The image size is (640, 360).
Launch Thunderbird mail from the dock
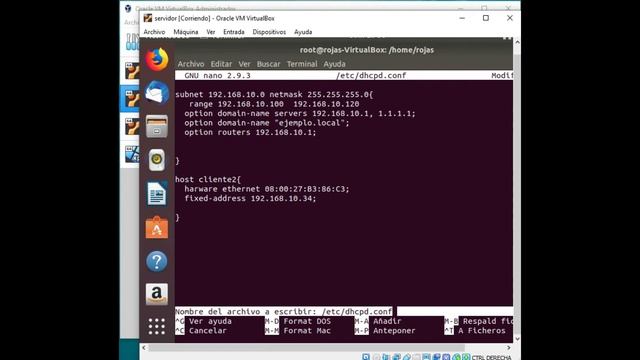(157, 93)
